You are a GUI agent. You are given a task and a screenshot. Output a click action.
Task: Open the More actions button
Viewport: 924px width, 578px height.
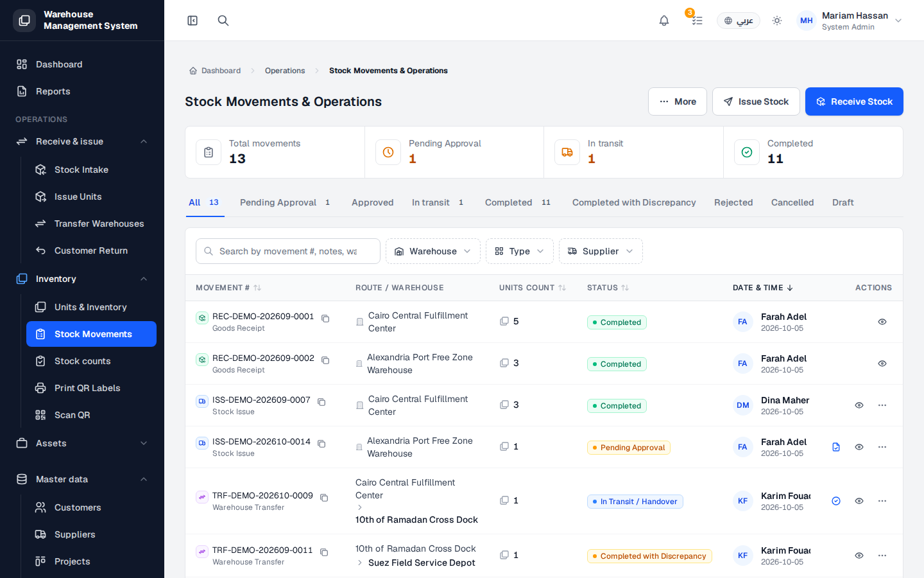coord(678,101)
